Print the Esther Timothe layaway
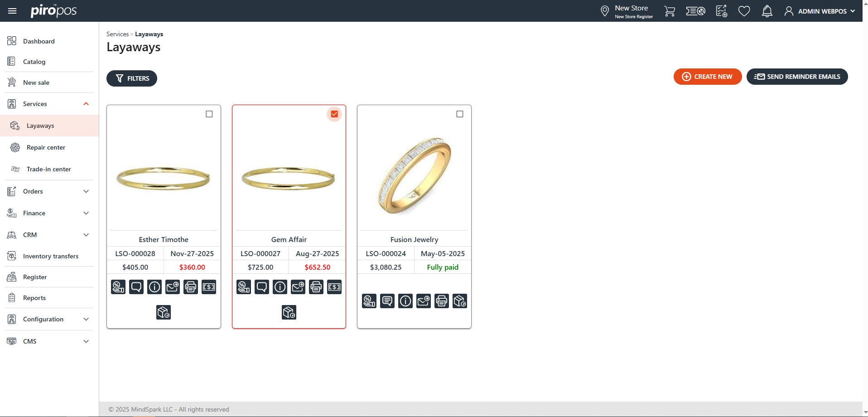This screenshot has width=868, height=417. click(x=191, y=287)
